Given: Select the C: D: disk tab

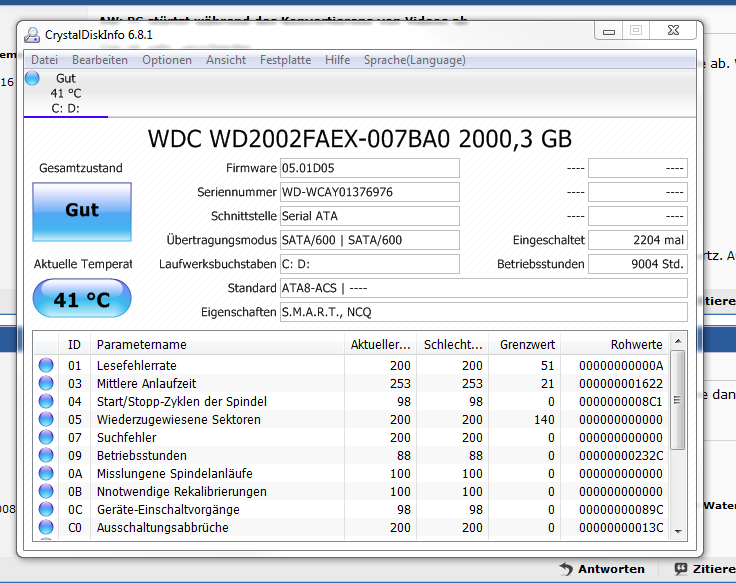Looking at the screenshot, I should point(66,93).
